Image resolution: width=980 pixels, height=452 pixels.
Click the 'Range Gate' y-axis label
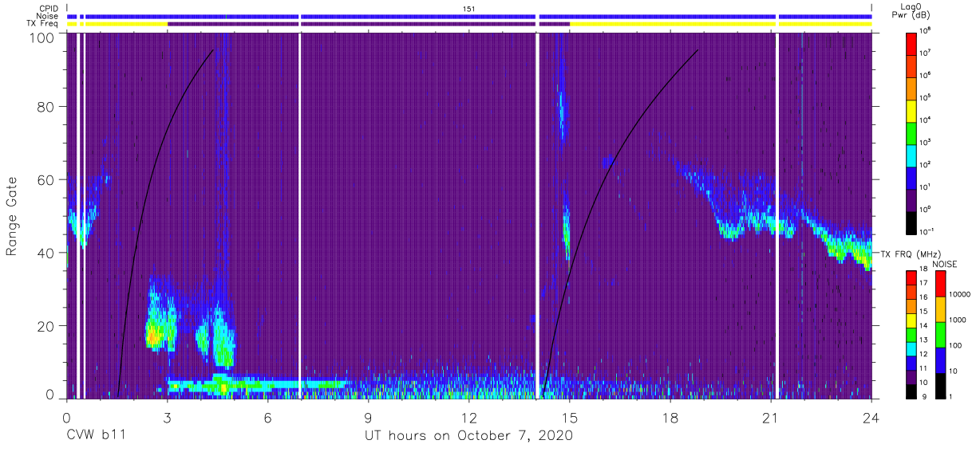click(x=12, y=217)
